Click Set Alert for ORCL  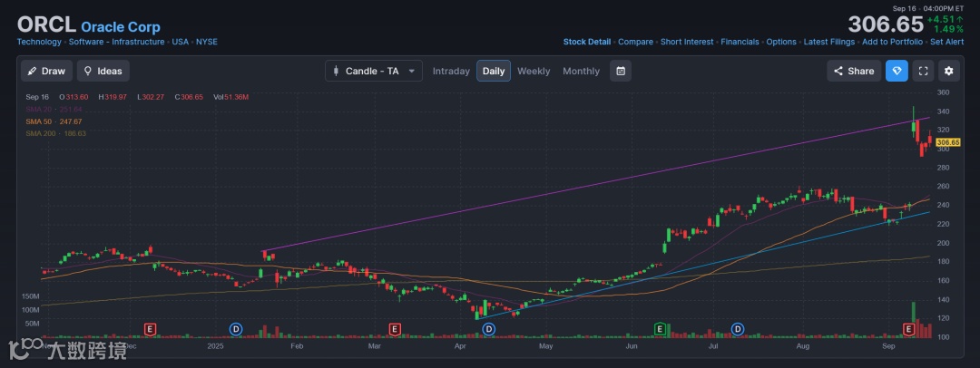(x=946, y=42)
